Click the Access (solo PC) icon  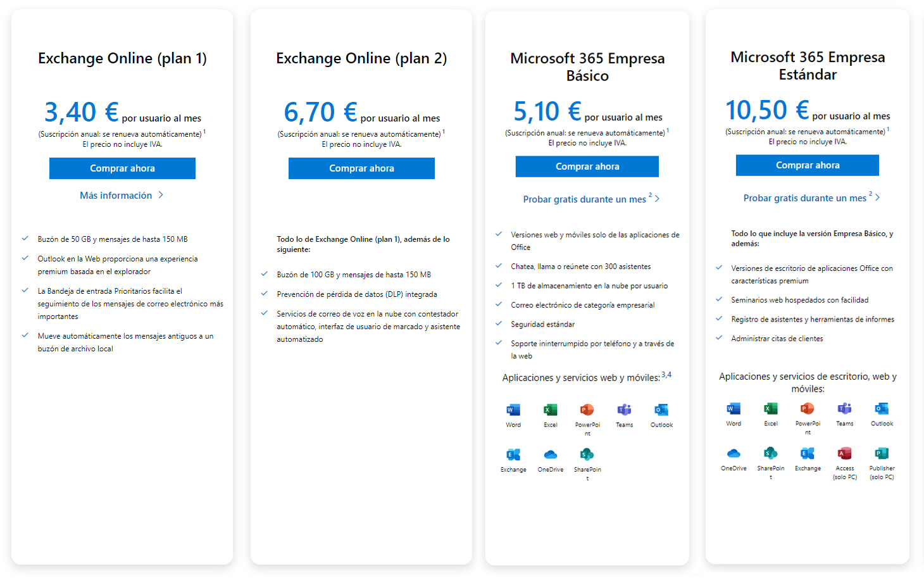tap(845, 453)
